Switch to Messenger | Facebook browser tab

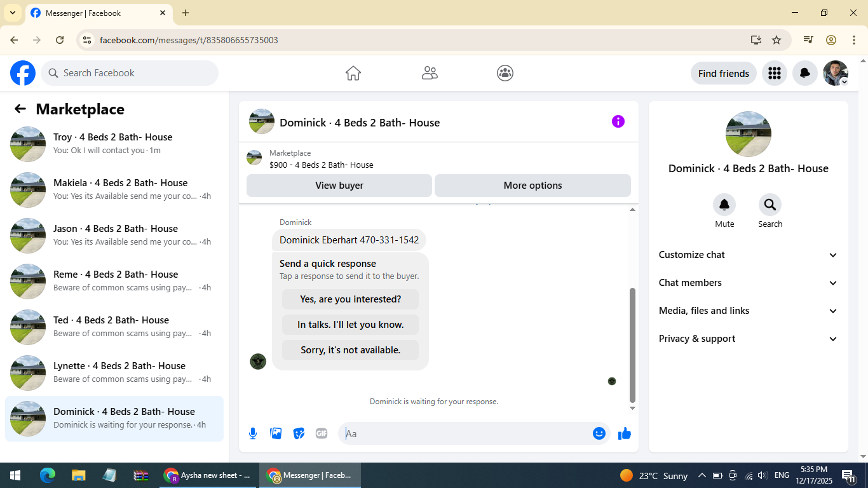tap(98, 13)
